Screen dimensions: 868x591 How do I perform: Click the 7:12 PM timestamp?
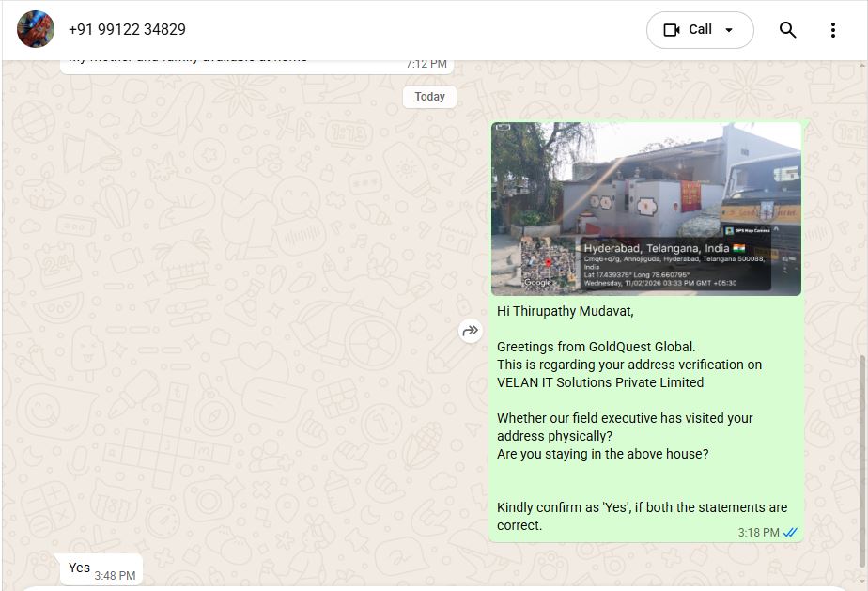[426, 64]
